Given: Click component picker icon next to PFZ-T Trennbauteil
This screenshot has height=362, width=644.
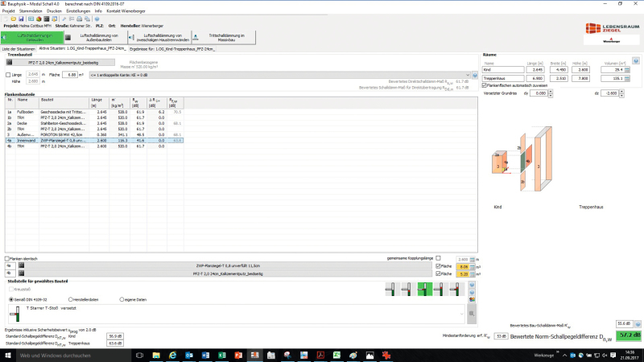Looking at the screenshot, I should tap(10, 62).
